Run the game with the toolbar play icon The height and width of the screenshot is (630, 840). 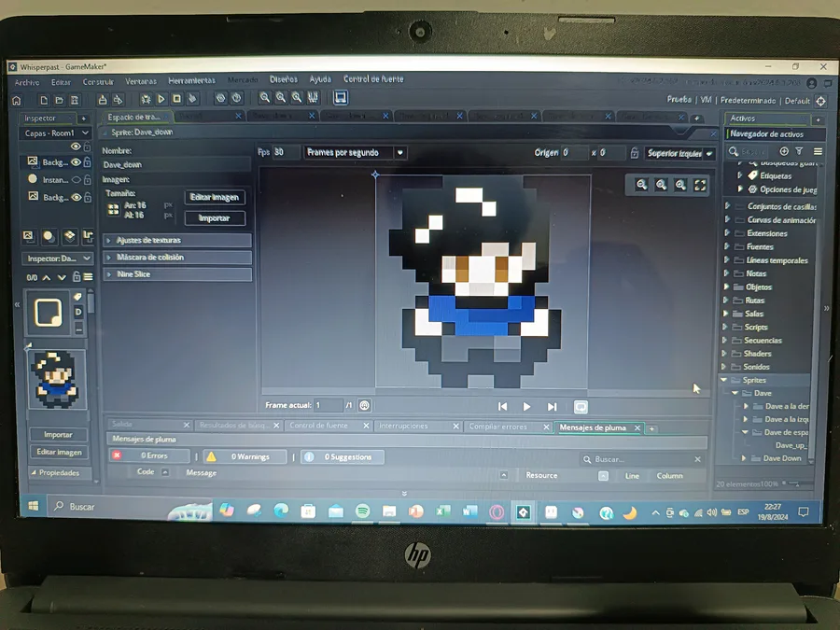pos(161,99)
